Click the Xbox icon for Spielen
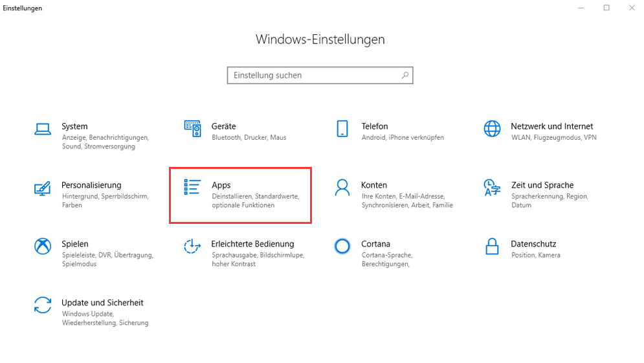This screenshot has height=363, width=644. click(43, 246)
